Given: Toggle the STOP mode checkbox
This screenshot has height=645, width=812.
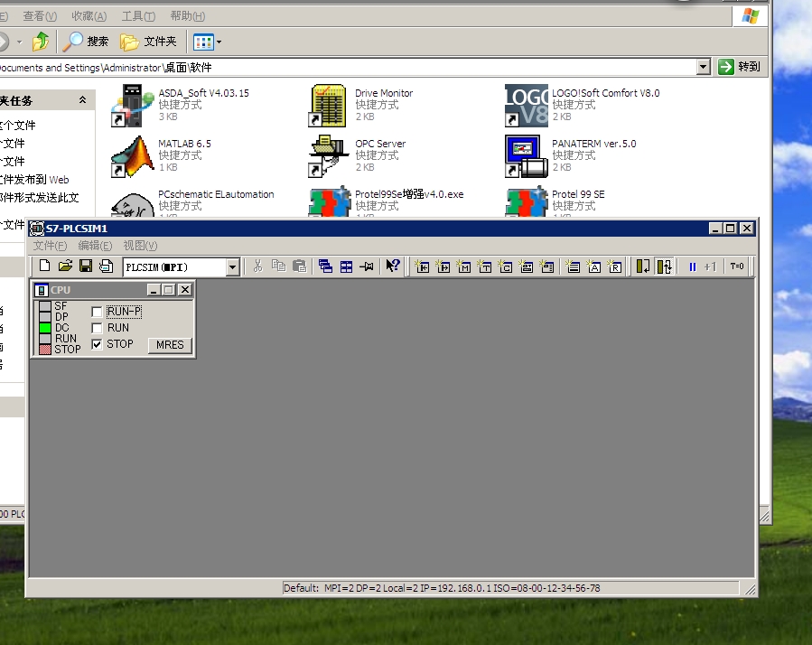Looking at the screenshot, I should [97, 344].
